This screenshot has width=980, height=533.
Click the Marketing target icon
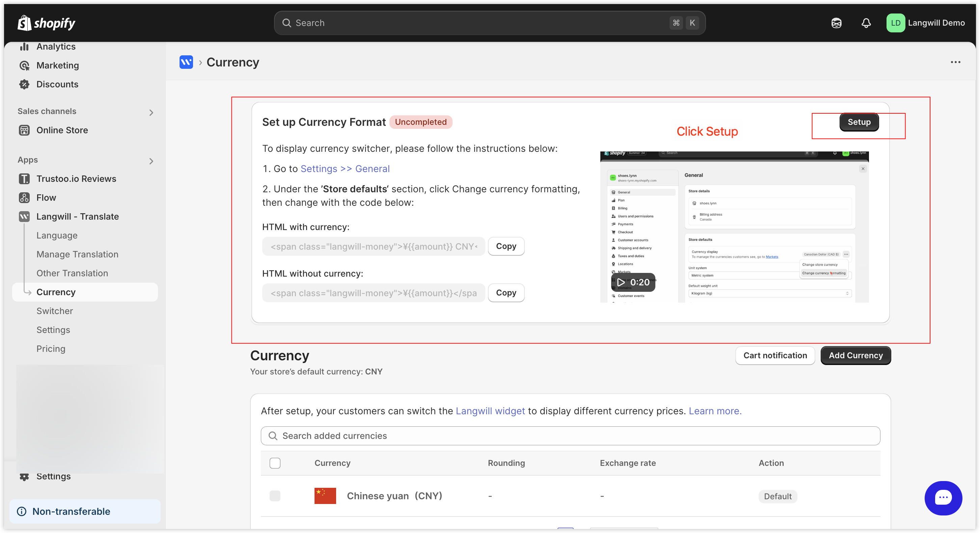(24, 65)
